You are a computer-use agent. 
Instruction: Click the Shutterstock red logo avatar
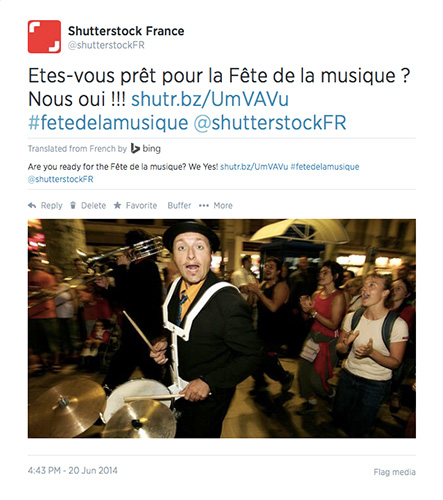coord(44,37)
